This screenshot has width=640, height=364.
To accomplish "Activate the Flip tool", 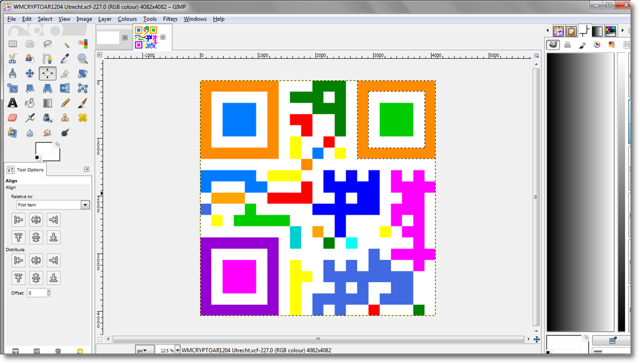I will coord(65,88).
